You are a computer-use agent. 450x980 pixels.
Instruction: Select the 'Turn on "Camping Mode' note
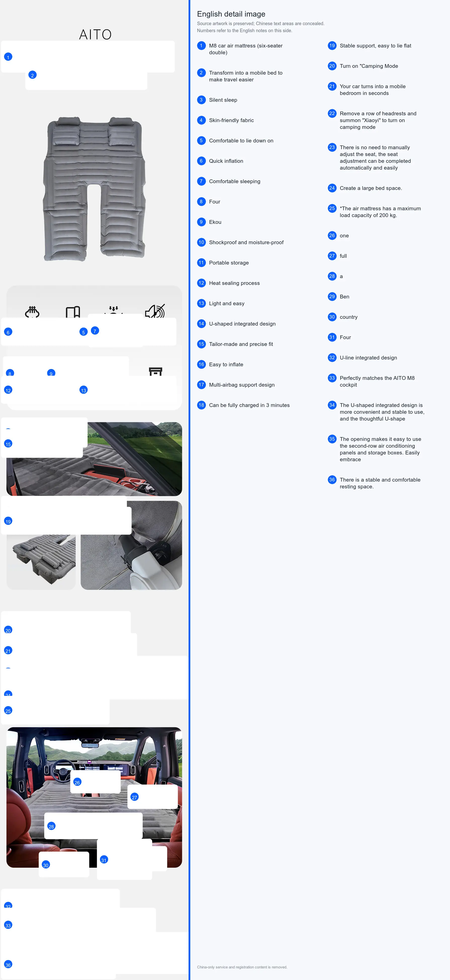pos(369,66)
